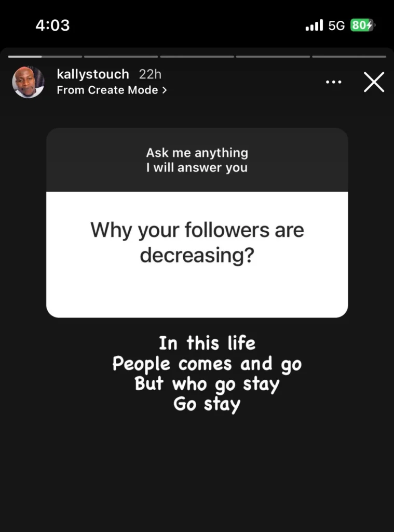Image resolution: width=394 pixels, height=532 pixels.
Task: Expand the From Create Mode chevron
Action: (164, 90)
